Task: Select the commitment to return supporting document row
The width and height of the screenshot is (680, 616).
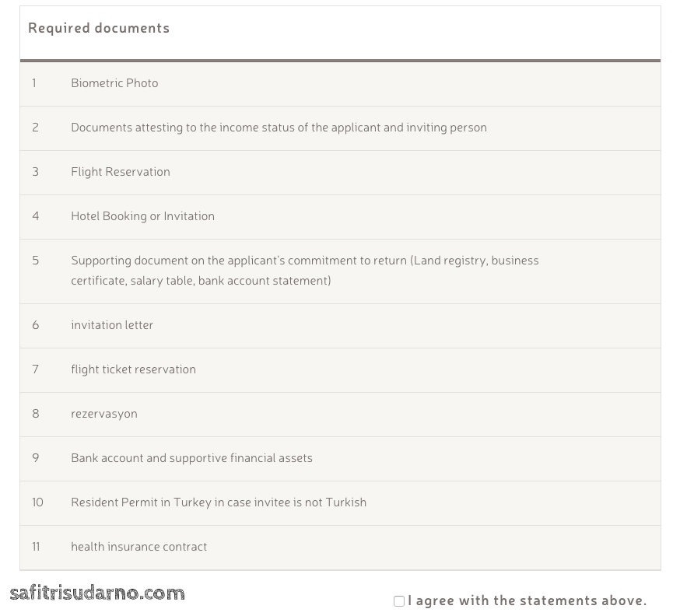Action: tap(304, 271)
